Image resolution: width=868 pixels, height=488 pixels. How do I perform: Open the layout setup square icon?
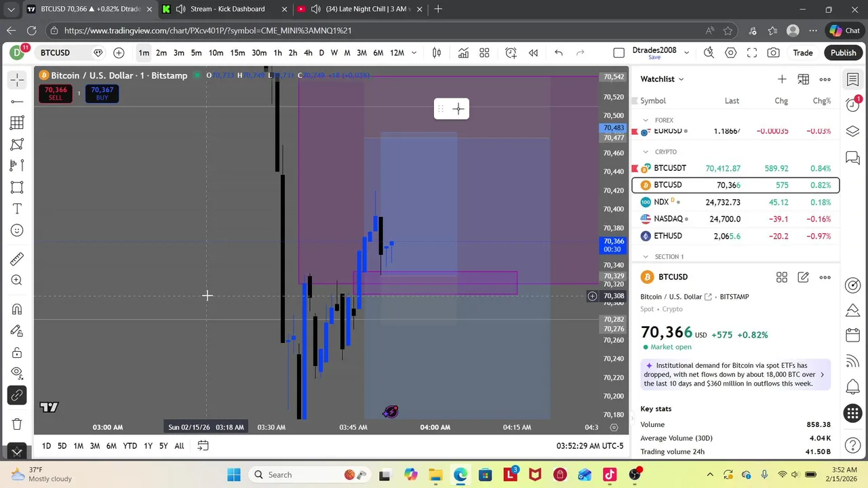(x=618, y=53)
